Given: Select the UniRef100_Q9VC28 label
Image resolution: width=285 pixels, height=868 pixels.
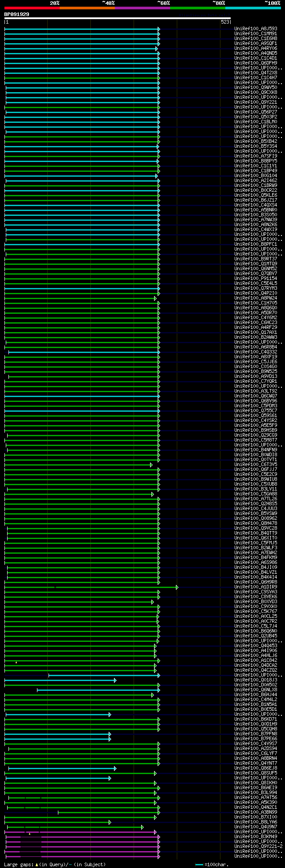Looking at the screenshot, I should (256, 528).
